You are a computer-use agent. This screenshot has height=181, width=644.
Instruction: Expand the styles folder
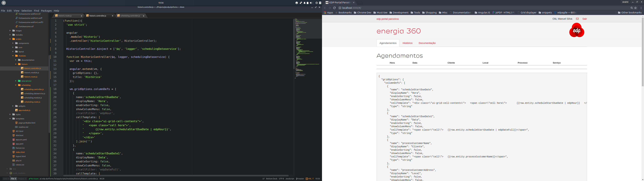click(10, 114)
